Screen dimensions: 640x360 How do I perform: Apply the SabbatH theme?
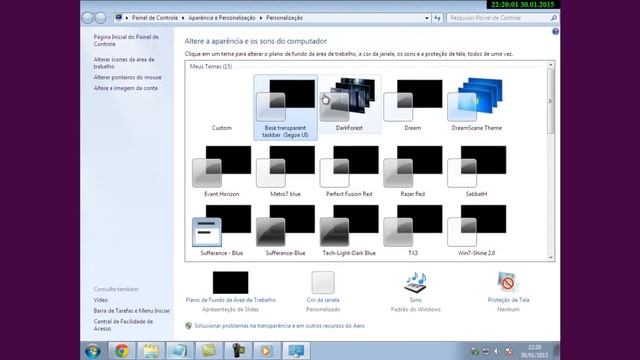click(x=476, y=171)
